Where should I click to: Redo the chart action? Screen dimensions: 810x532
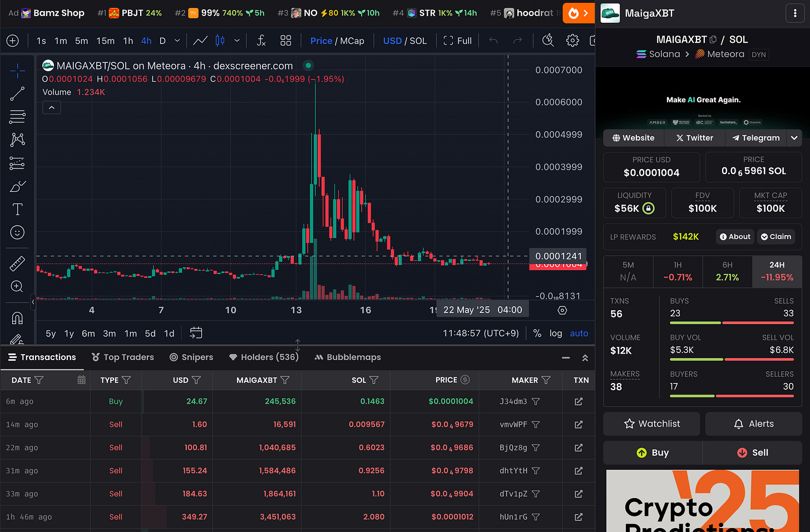(517, 41)
